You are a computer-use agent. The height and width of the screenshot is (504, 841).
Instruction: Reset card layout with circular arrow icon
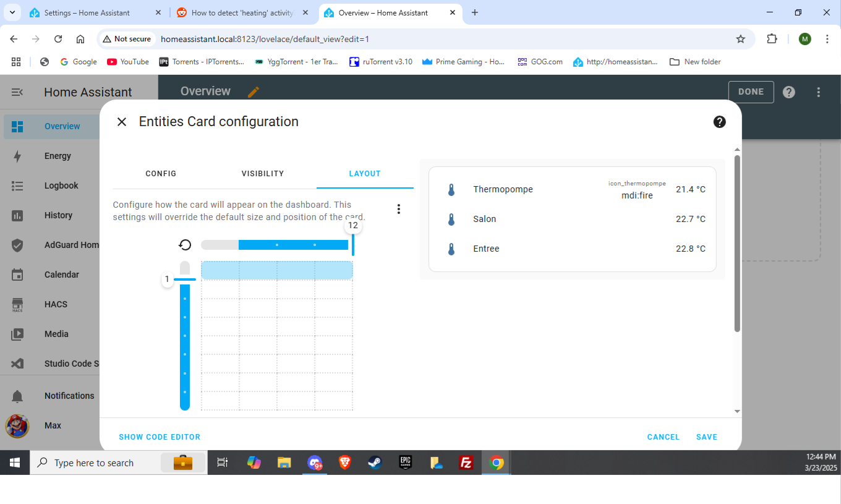pyautogui.click(x=185, y=245)
